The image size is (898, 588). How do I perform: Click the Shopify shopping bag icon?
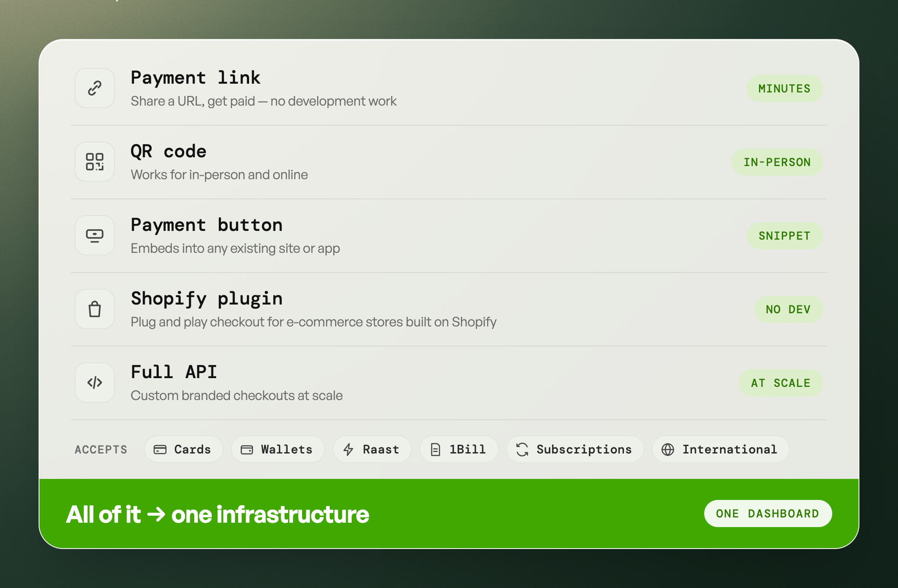95,309
